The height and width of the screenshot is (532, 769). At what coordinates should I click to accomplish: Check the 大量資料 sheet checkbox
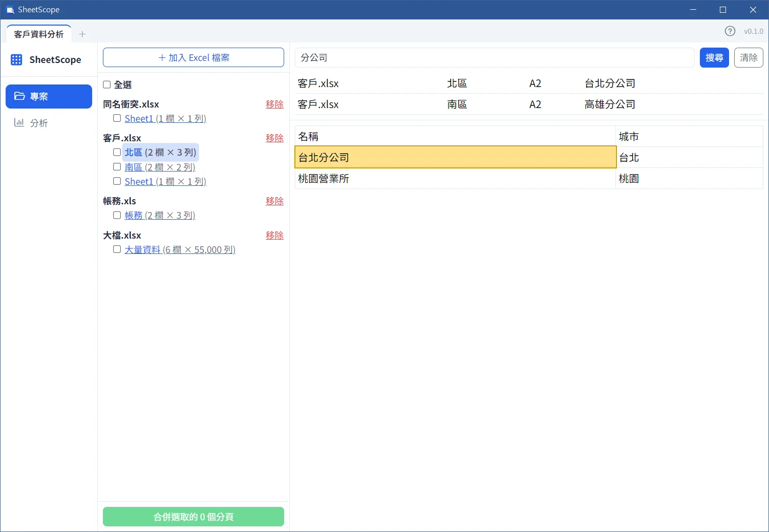(x=117, y=249)
